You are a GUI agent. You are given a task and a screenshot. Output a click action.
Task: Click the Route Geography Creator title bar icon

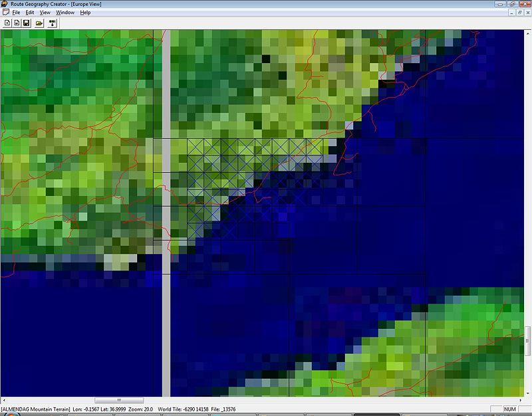pyautogui.click(x=5, y=3)
